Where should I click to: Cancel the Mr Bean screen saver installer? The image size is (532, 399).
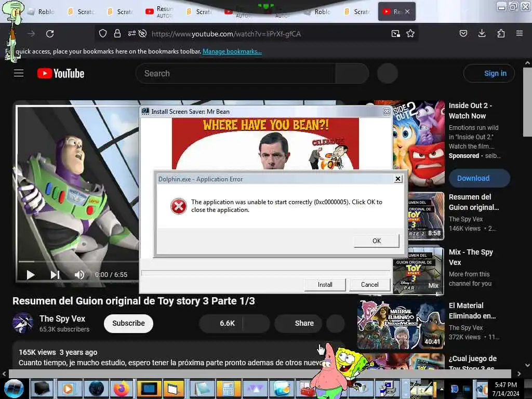(370, 284)
